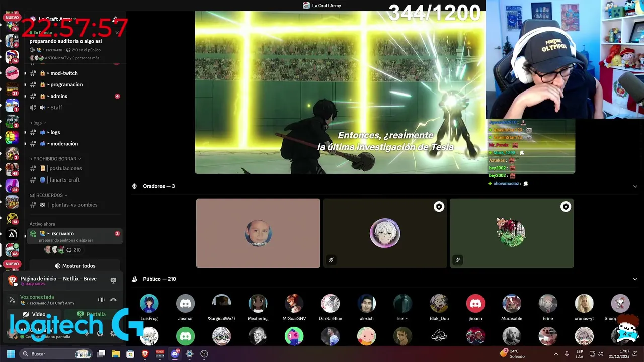Viewport: 644px width, 362px height.
Task: Open the fanarts-craft channel
Action: pyautogui.click(x=74, y=180)
